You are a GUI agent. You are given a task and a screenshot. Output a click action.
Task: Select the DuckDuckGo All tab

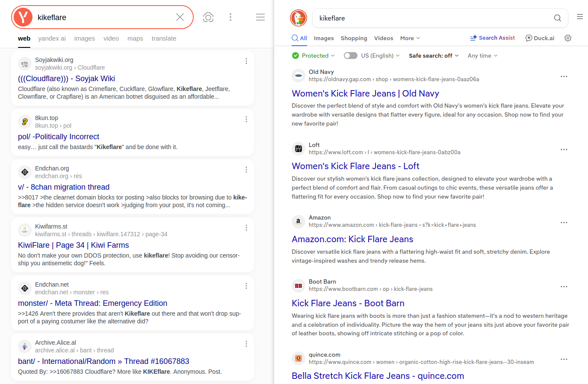(299, 38)
